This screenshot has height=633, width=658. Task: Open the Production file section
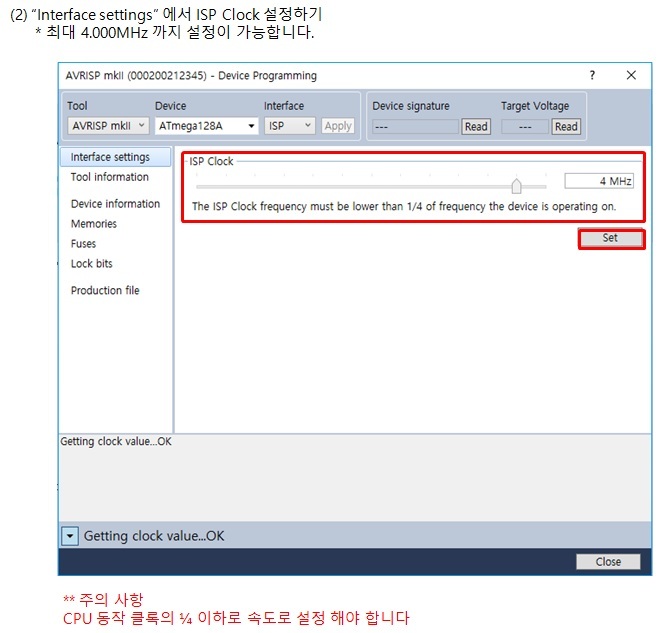click(105, 290)
